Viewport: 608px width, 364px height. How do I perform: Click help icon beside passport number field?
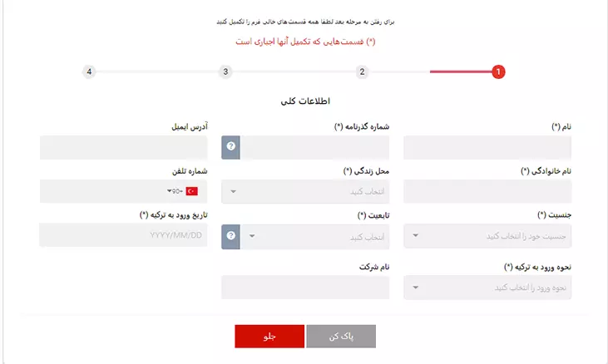pos(231,147)
